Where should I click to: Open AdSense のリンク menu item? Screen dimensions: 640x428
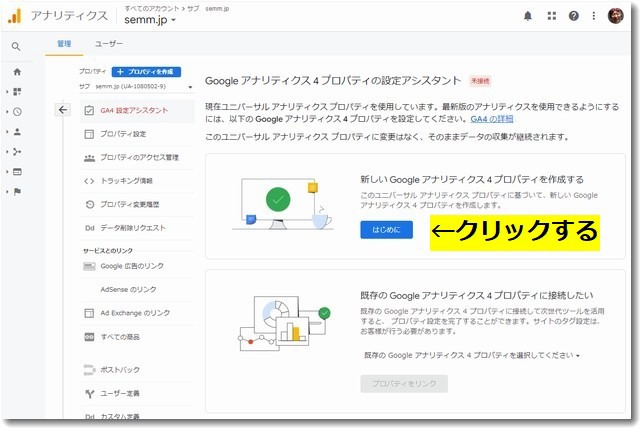coord(137,289)
